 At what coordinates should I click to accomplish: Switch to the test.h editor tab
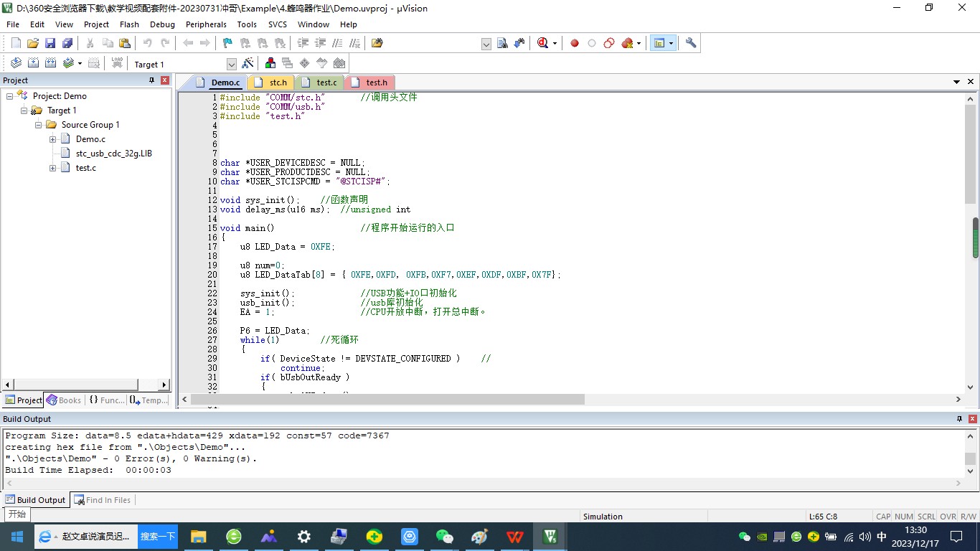coord(371,83)
